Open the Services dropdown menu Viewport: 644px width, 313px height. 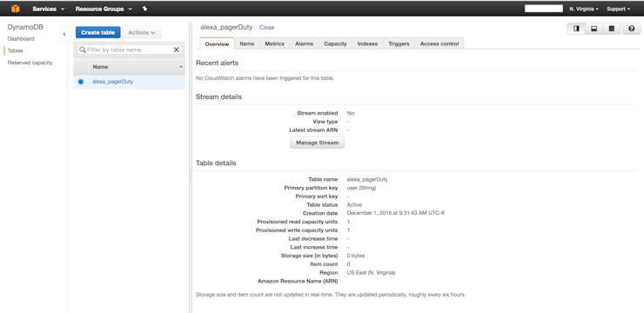click(x=49, y=9)
